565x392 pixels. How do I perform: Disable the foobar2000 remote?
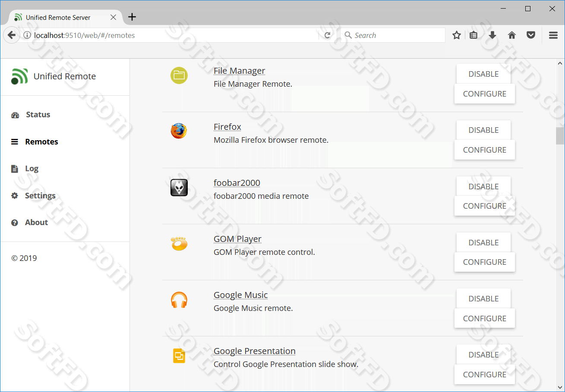[x=483, y=186]
